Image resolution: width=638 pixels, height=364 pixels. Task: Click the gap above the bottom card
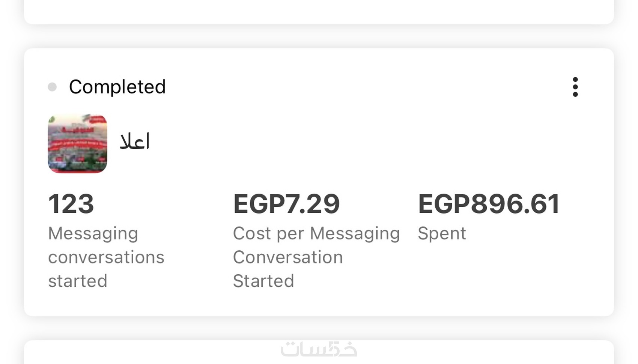pos(319,328)
